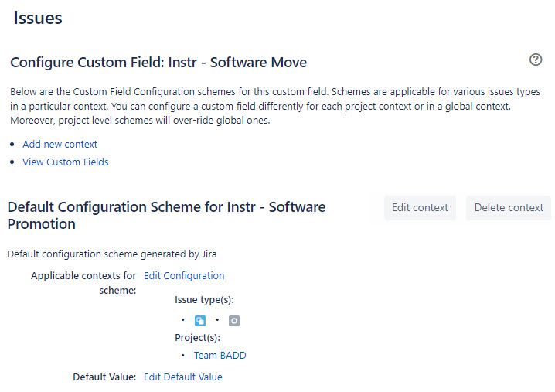Image resolution: width=555 pixels, height=392 pixels.
Task: Open the Edit Configuration link
Action: (184, 276)
